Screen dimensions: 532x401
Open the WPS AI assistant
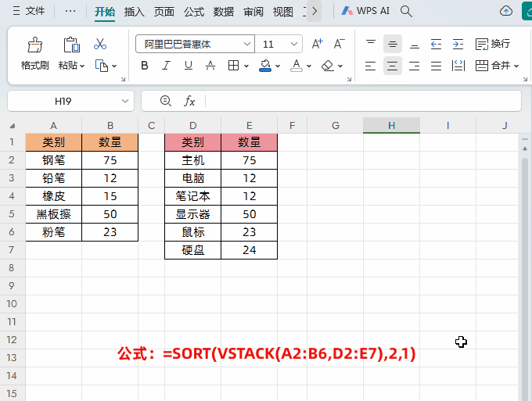365,11
